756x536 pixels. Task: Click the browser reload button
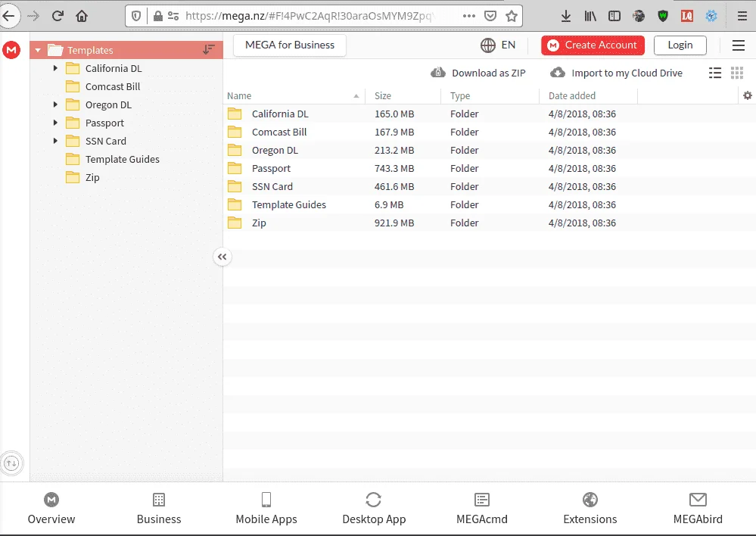(58, 16)
